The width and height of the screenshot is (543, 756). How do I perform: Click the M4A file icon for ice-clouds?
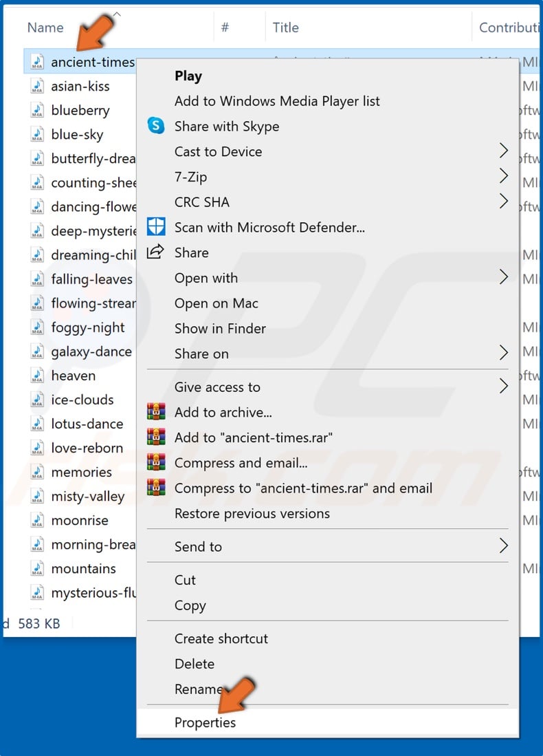pyautogui.click(x=37, y=399)
